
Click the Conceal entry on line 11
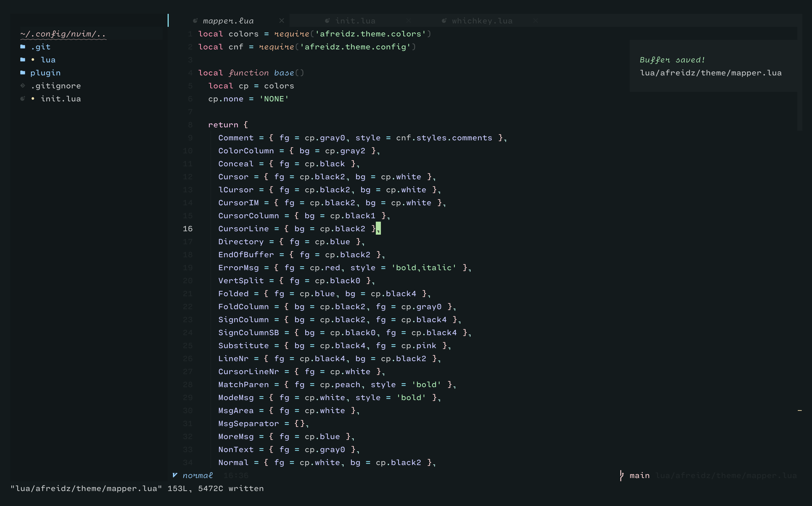[236, 164]
